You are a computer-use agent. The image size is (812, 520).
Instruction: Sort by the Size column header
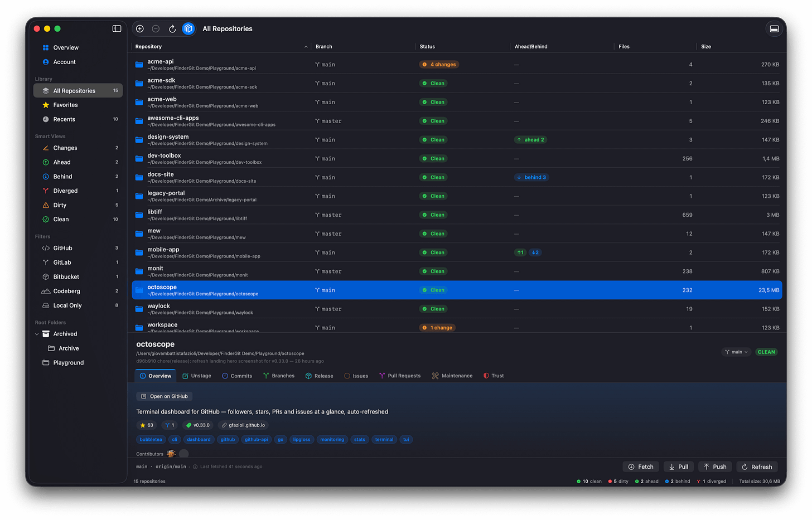[x=739, y=47]
